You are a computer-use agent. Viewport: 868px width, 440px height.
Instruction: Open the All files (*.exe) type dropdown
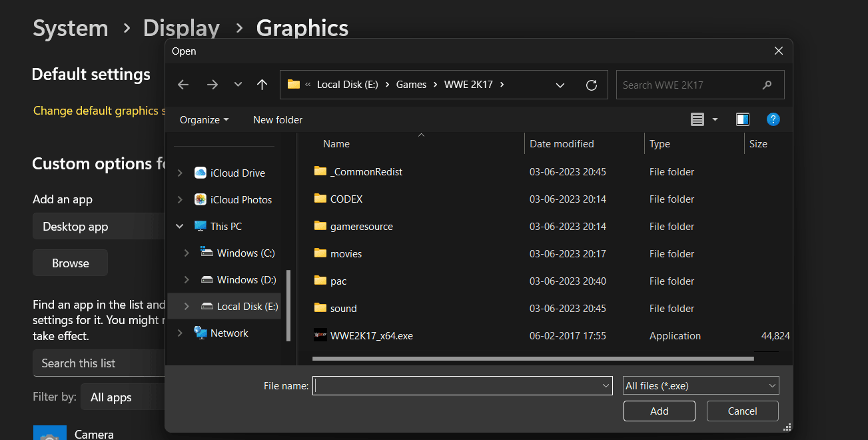click(700, 385)
